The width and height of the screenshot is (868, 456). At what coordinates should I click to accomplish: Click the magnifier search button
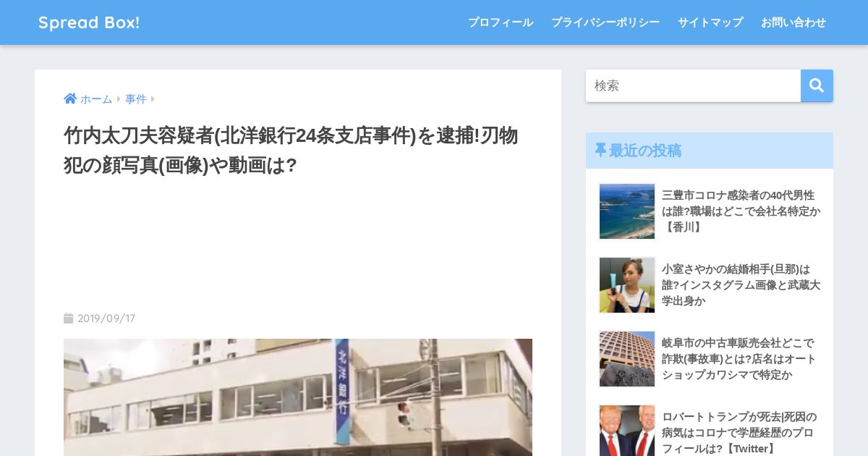[x=817, y=85]
